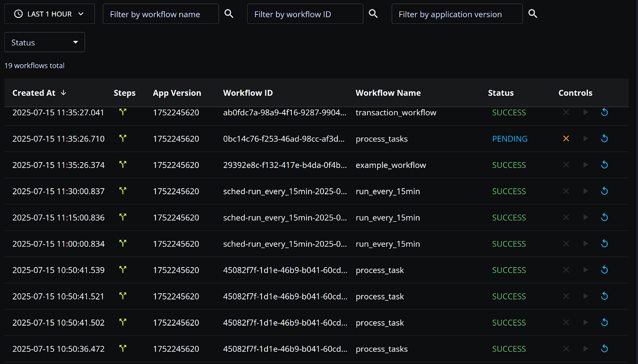Open the Last 1 Hour time range dropdown
Image resolution: width=638 pixels, height=364 pixels.
pos(49,14)
